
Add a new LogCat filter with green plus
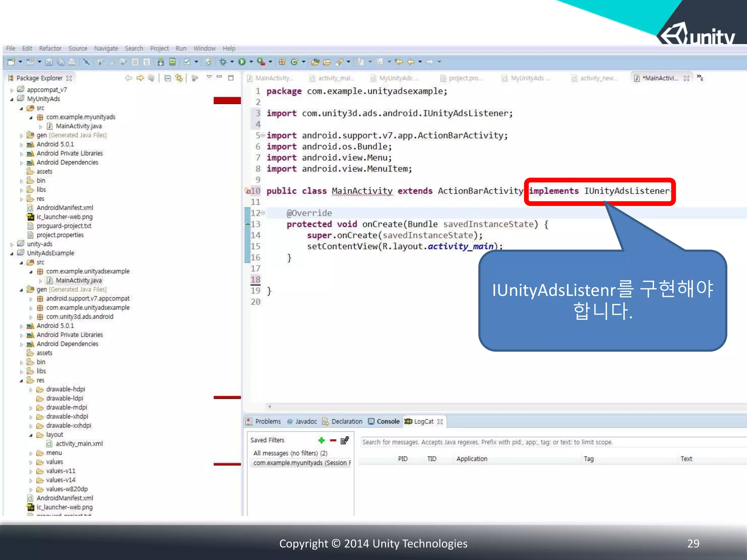[321, 440]
